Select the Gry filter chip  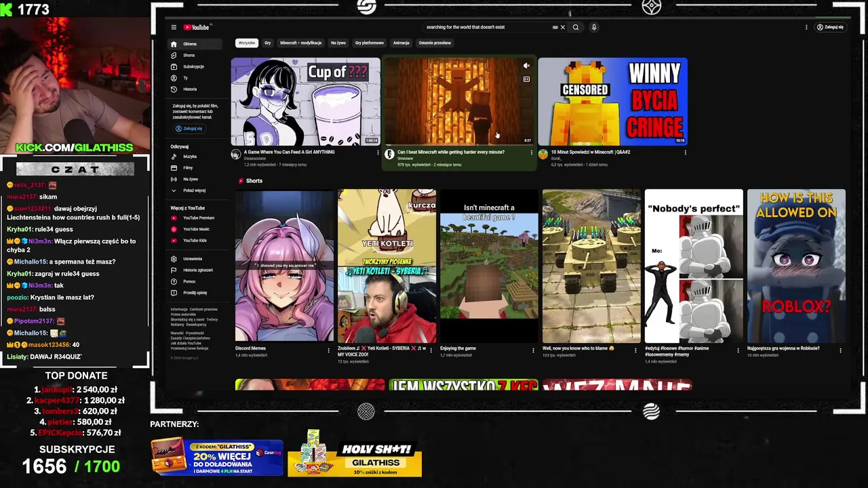[x=267, y=43]
